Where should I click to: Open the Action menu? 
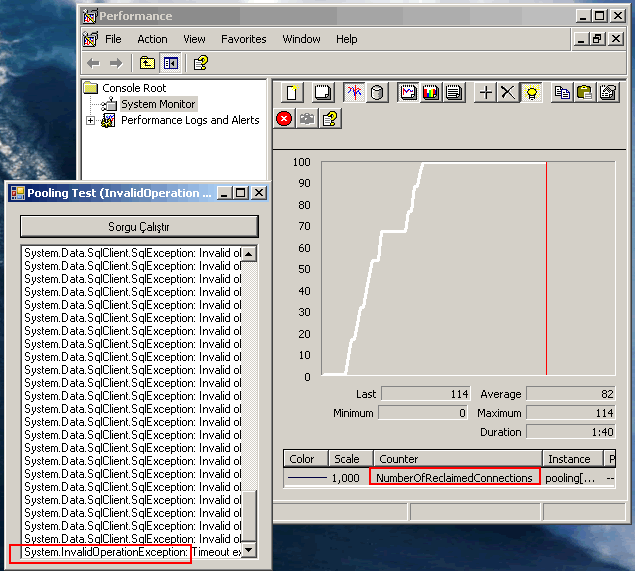[x=152, y=39]
